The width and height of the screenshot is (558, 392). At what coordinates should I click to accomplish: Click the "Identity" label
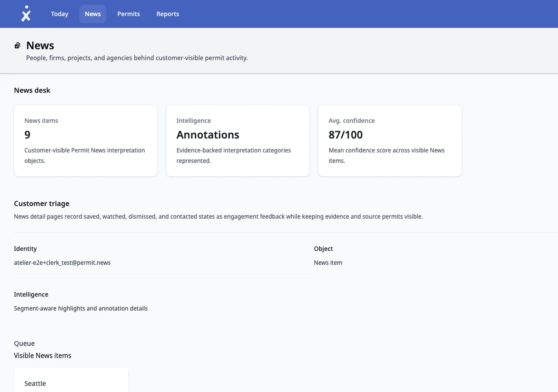[x=25, y=249]
